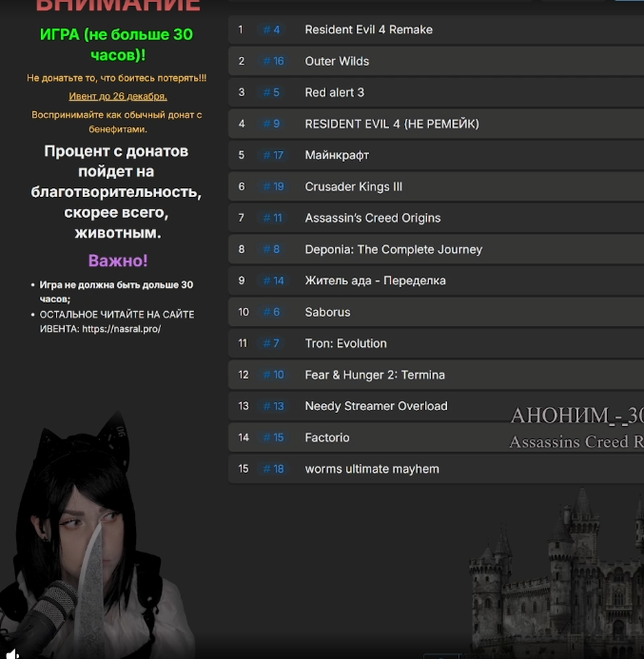Image resolution: width=644 pixels, height=659 pixels.
Task: Click the #7 id badge
Action: 271,343
